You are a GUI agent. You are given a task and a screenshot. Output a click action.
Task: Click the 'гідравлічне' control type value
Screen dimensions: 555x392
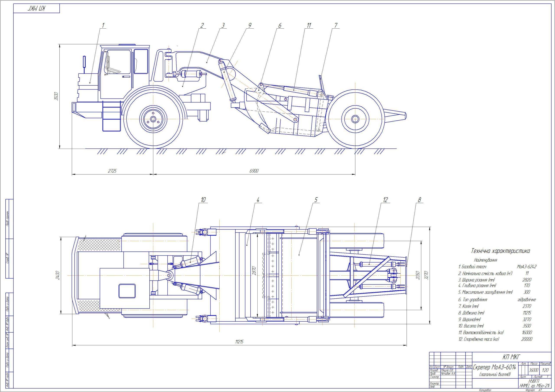[x=527, y=300]
